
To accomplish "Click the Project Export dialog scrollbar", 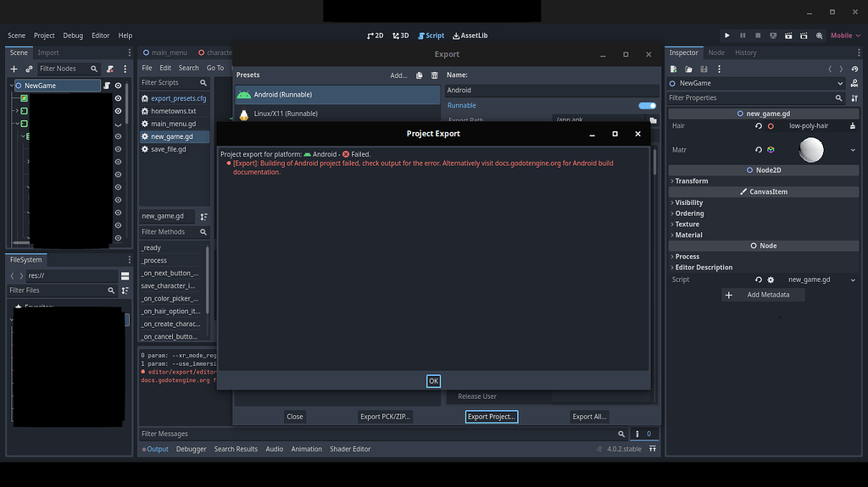I will point(654,161).
